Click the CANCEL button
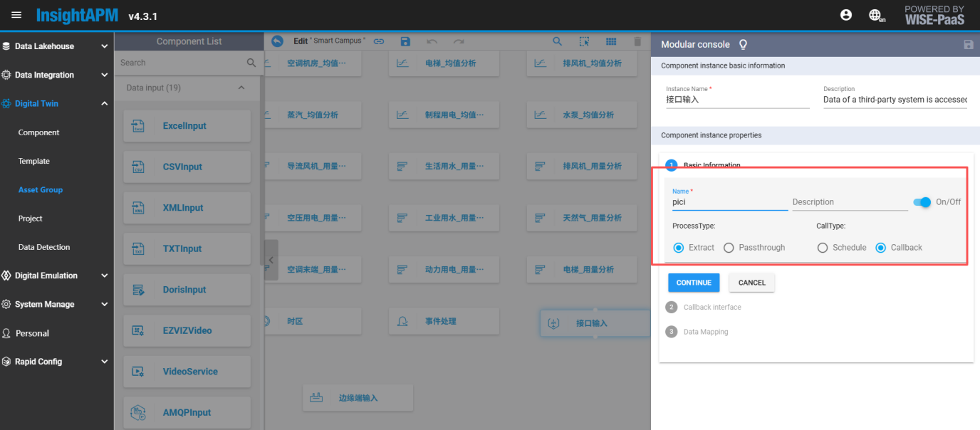The width and height of the screenshot is (980, 430). (751, 283)
